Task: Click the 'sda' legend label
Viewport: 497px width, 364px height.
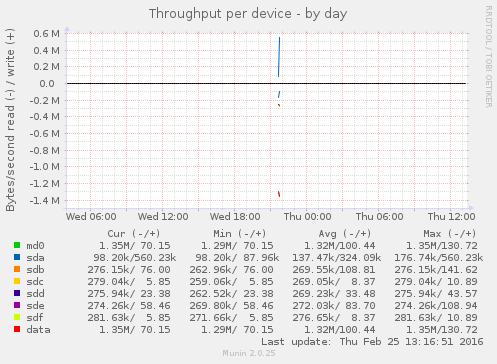Action: click(x=35, y=258)
